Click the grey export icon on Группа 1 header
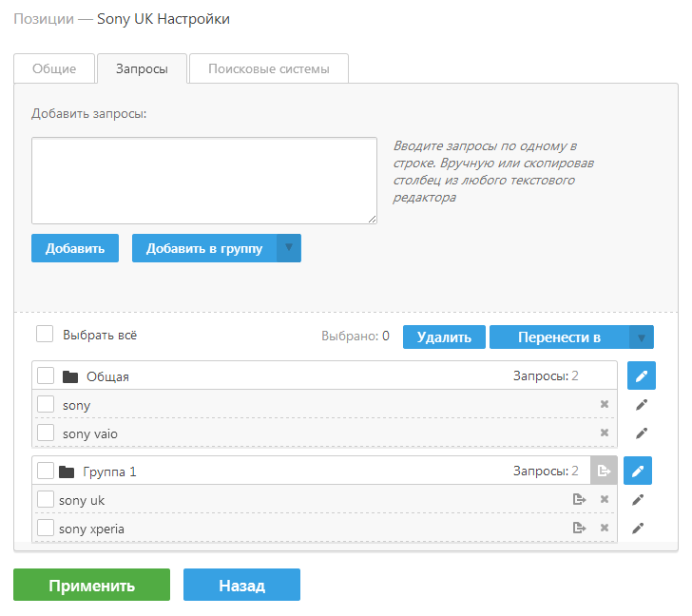 (x=604, y=471)
